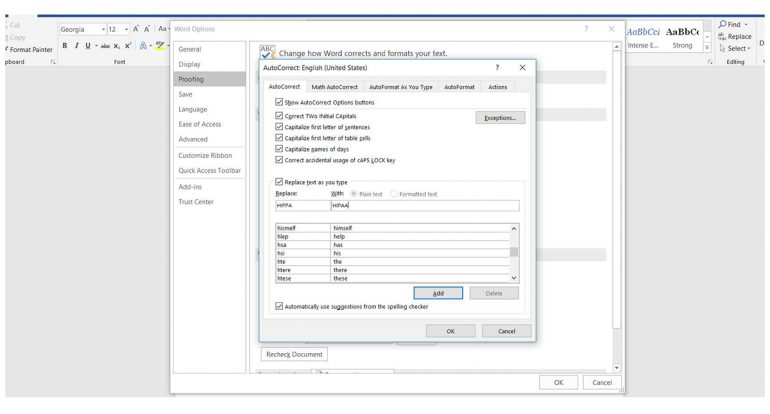
Task: Increase font size with Grow Font
Action: (136, 29)
